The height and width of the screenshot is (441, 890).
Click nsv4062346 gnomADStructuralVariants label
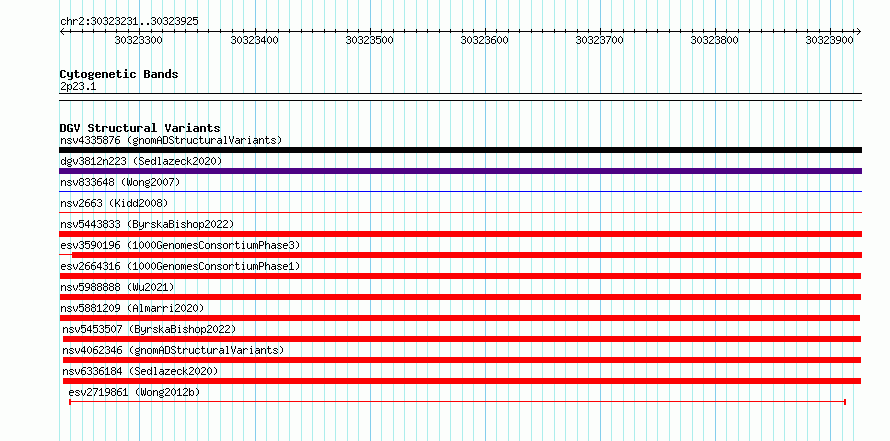(173, 350)
